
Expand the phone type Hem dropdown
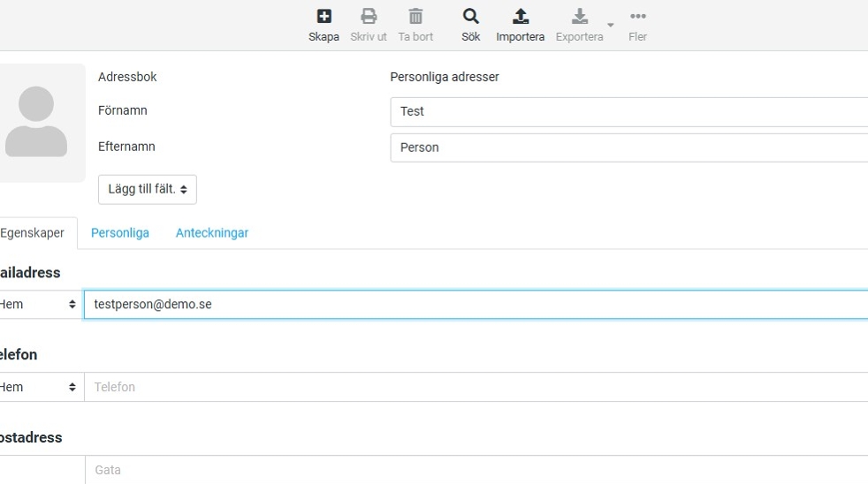click(x=39, y=388)
